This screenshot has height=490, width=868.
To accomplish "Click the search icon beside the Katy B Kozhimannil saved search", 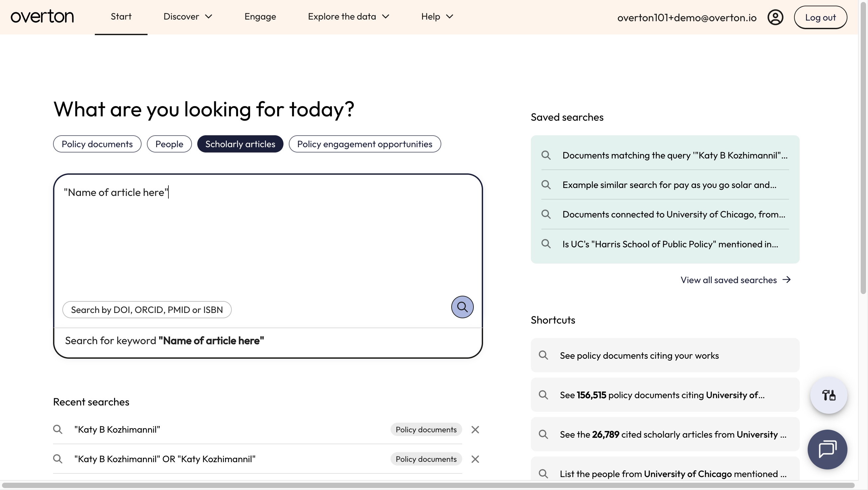I will click(x=546, y=155).
